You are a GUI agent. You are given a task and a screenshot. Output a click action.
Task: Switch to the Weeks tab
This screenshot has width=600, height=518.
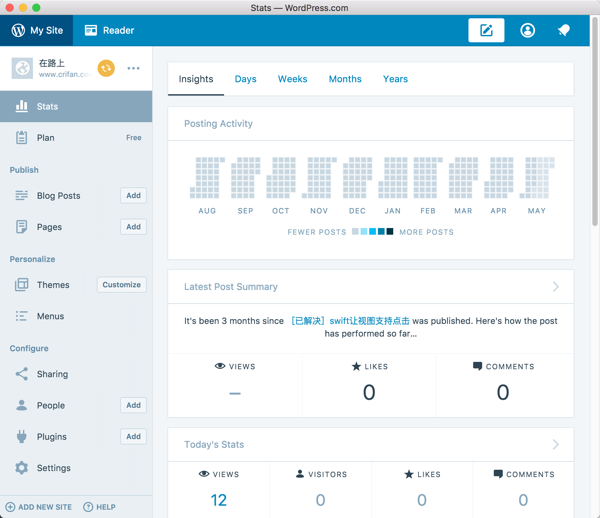tap(292, 79)
